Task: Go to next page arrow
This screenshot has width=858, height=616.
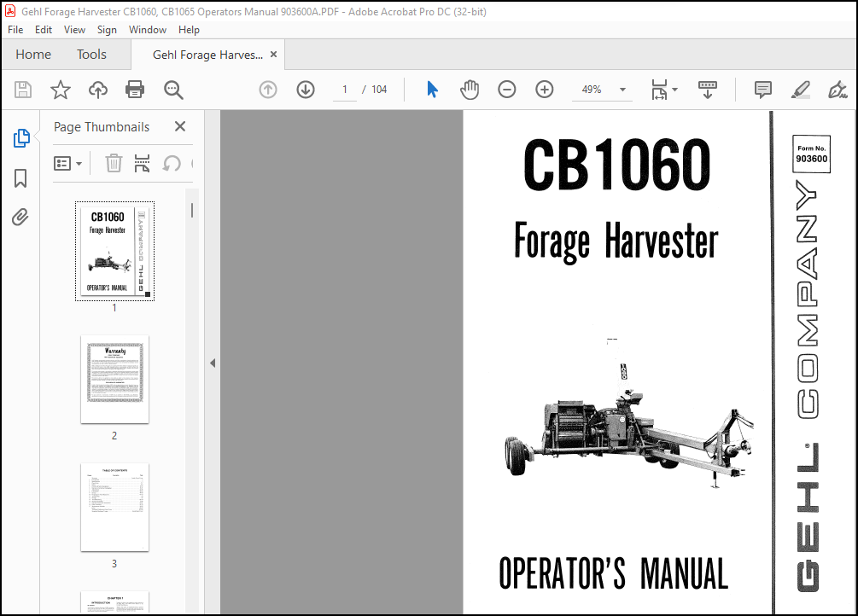Action: [x=306, y=90]
